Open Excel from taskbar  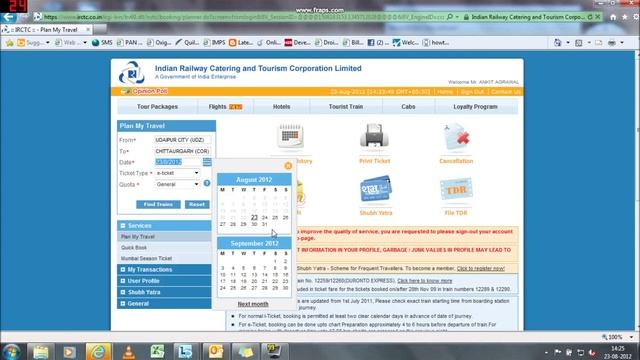157,351
